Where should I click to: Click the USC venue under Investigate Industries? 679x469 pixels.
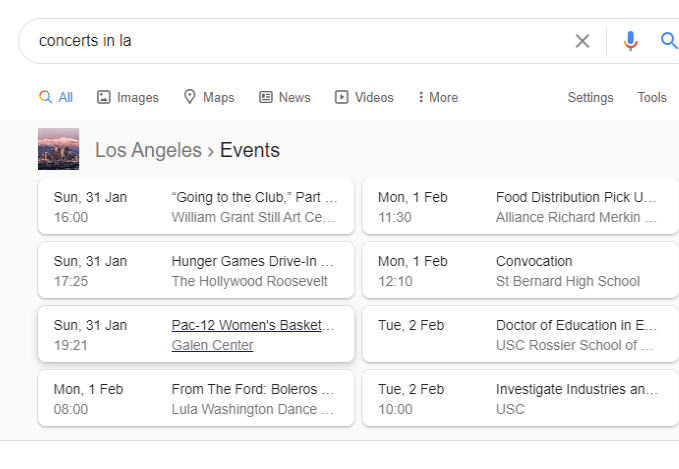[x=510, y=409]
